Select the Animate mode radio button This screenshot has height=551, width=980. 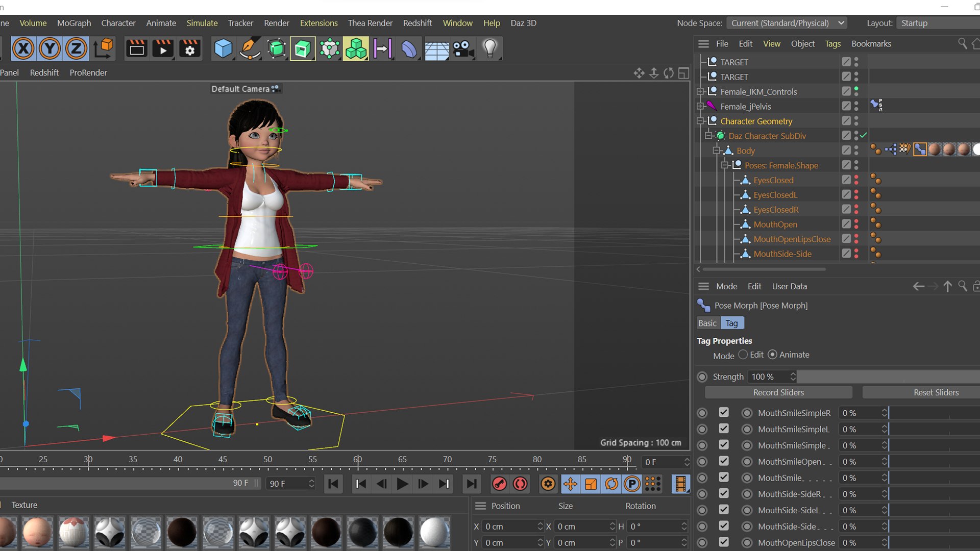click(x=772, y=355)
